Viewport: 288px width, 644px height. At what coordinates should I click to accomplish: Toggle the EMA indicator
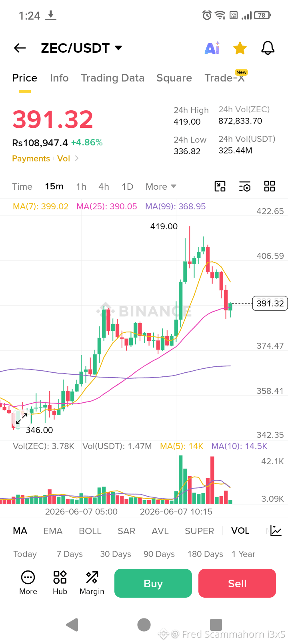pos(53,531)
